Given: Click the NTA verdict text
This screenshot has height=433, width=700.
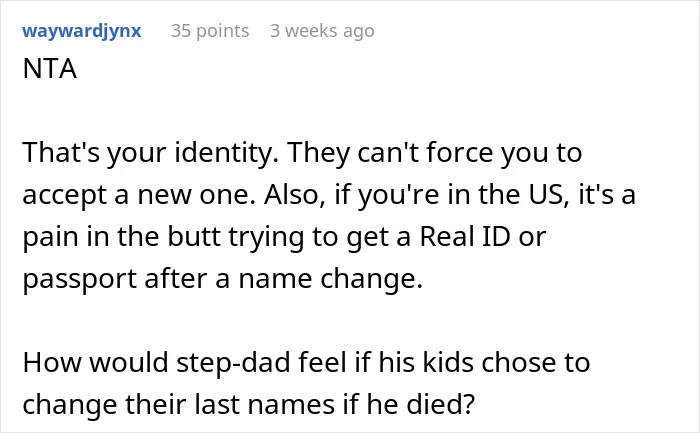Looking at the screenshot, I should click(x=50, y=69).
